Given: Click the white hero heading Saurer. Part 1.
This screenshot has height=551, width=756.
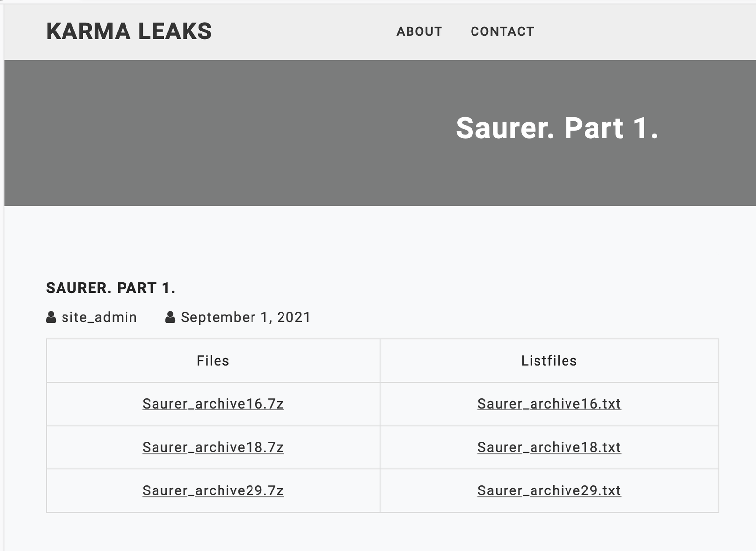Looking at the screenshot, I should (557, 128).
